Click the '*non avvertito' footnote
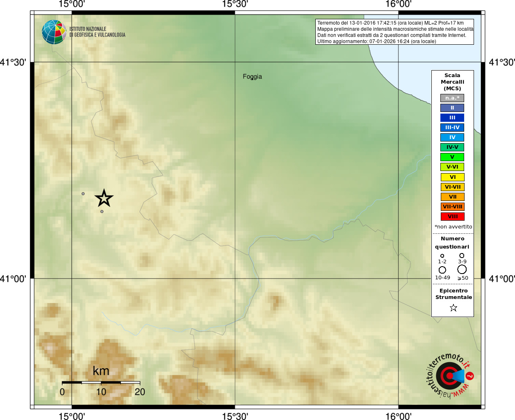Screen dimensions: 515x420 (453, 227)
